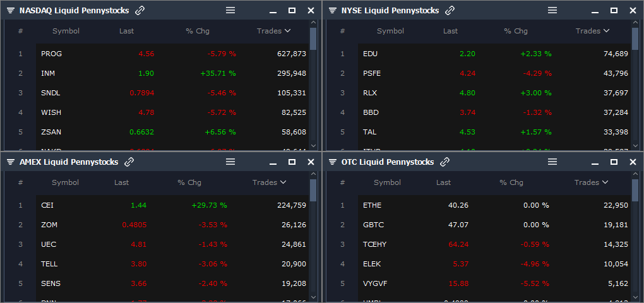This screenshot has height=303, width=644.
Task: Click the NASDAQ panel scrollbar down arrow
Action: [313, 145]
